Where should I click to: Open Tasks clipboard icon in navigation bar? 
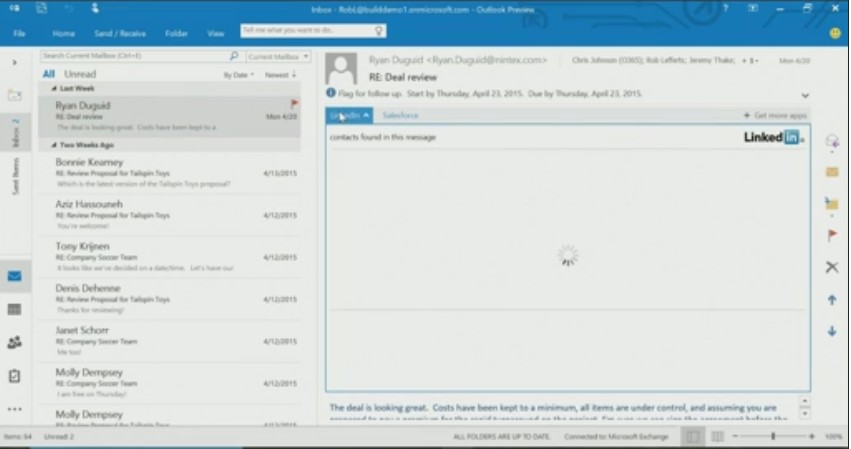15,376
